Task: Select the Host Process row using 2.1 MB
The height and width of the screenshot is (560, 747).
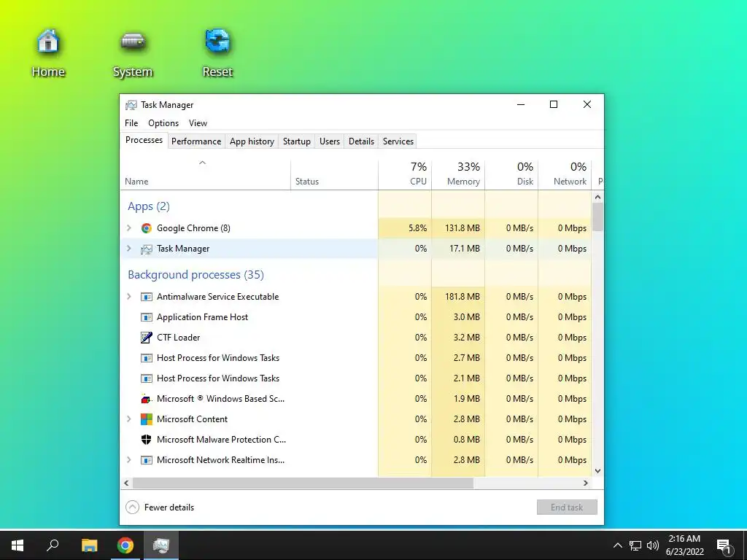Action: pos(356,378)
